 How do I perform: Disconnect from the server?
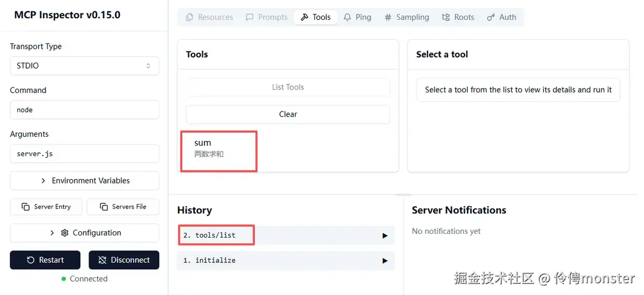[124, 260]
